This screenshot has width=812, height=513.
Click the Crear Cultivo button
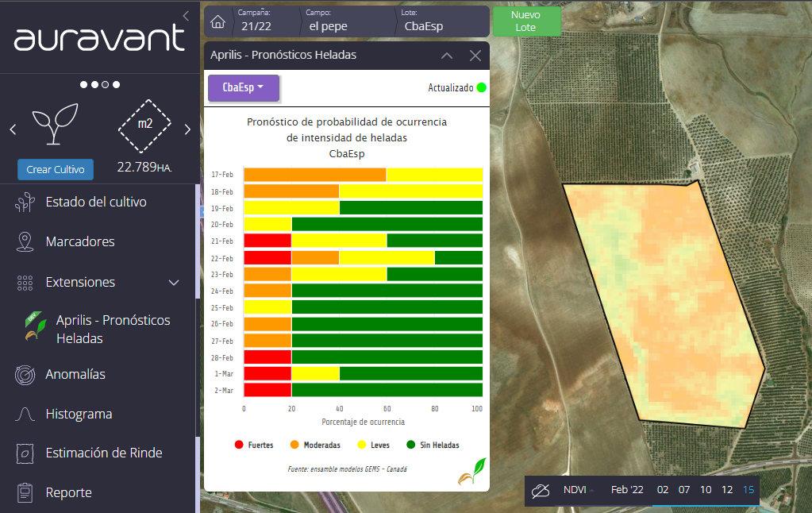[x=56, y=169]
